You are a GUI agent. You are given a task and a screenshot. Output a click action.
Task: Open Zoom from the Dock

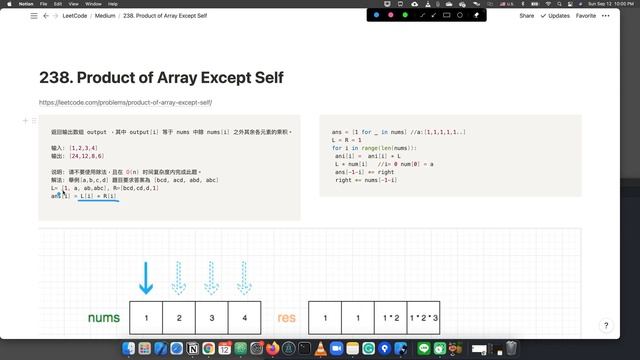tap(337, 348)
